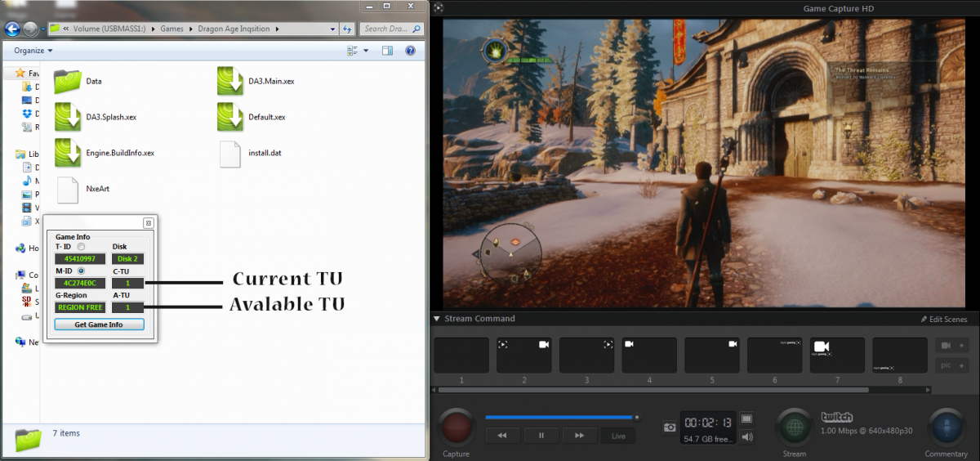Select the NxeArt file
The width and height of the screenshot is (980, 461).
pyautogui.click(x=82, y=189)
